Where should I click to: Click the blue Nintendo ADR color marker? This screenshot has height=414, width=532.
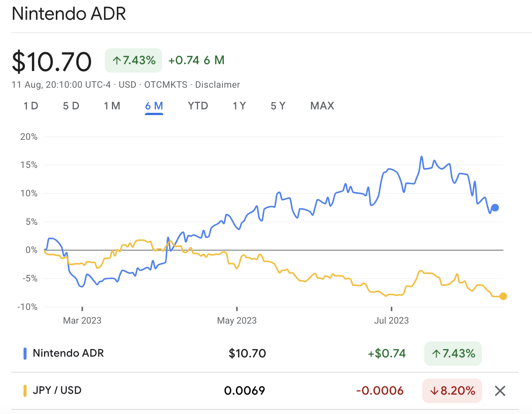[25, 354]
